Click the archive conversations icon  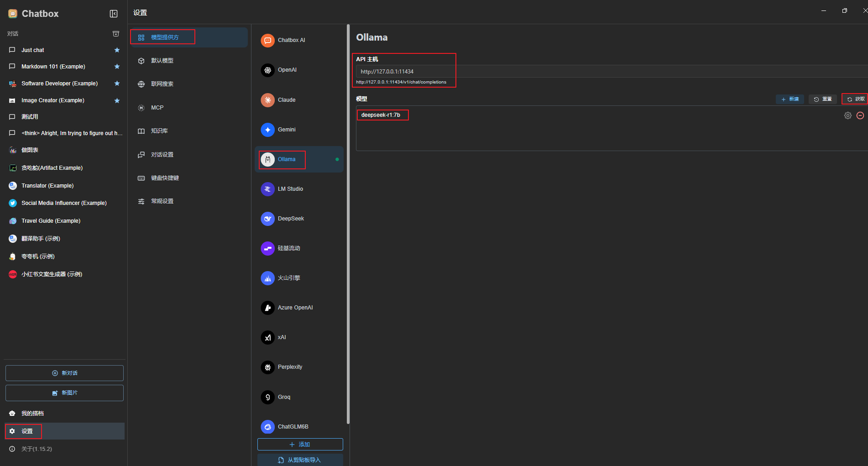coord(116,34)
